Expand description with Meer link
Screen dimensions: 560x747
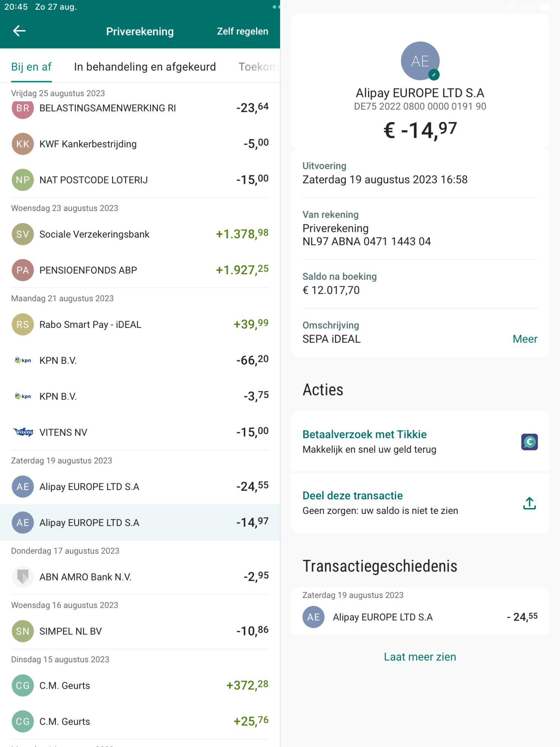[x=525, y=339]
